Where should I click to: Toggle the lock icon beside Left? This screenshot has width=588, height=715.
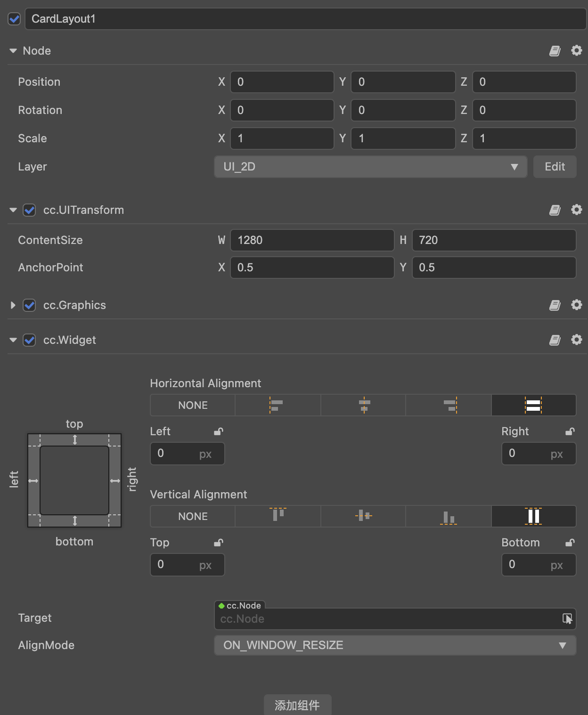[218, 431]
